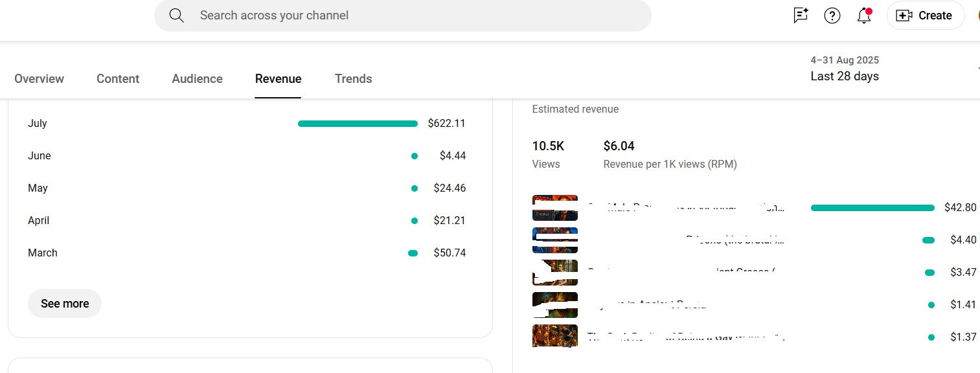Viewport: 980px width, 373px height.
Task: Open the send feedback icon
Action: (801, 16)
